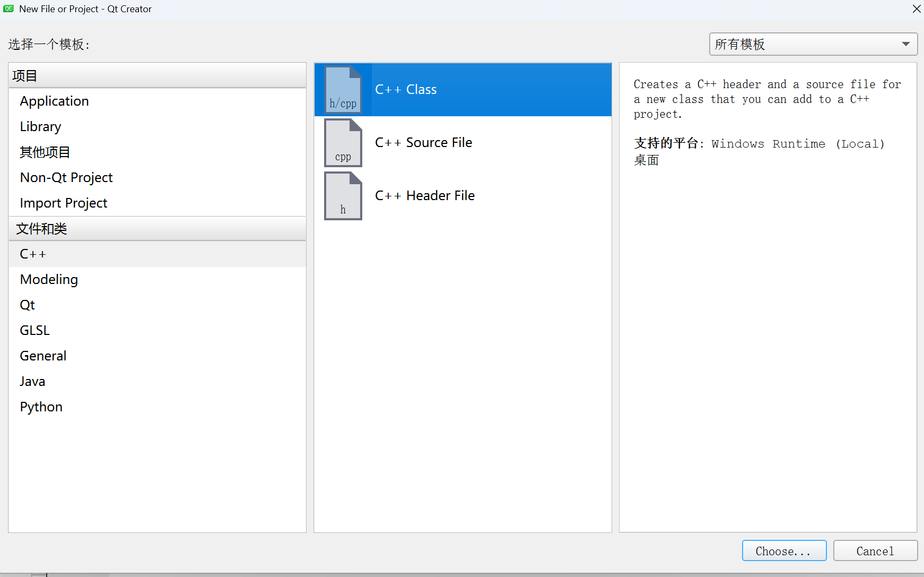The height and width of the screenshot is (577, 924).
Task: Select the Import Project category
Action: (157, 203)
